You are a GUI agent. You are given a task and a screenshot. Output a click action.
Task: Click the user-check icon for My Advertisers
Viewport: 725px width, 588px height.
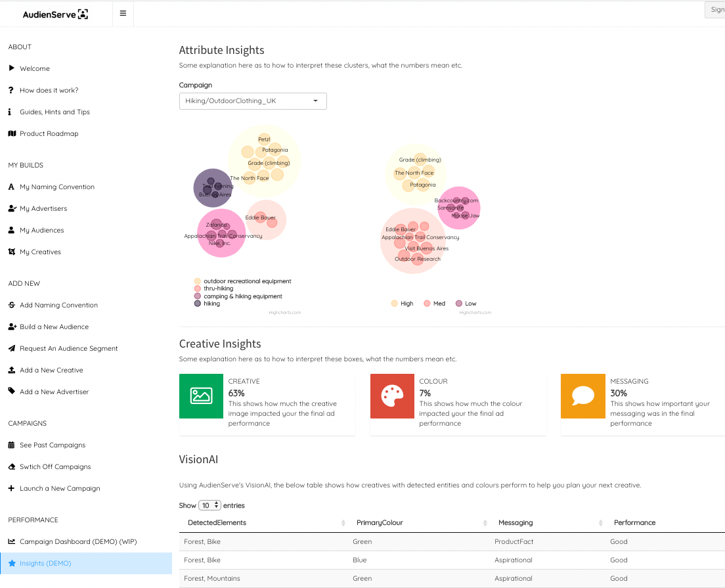point(12,208)
